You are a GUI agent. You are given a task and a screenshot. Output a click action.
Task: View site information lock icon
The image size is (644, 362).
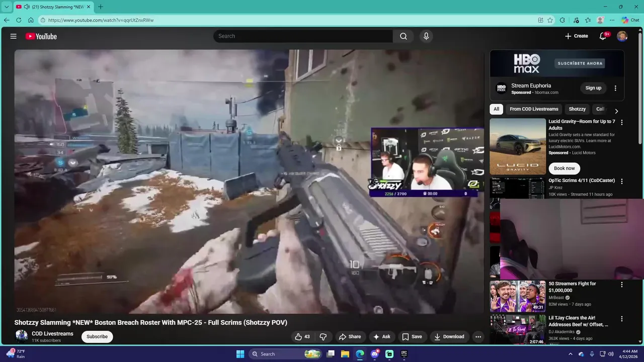[x=43, y=20]
